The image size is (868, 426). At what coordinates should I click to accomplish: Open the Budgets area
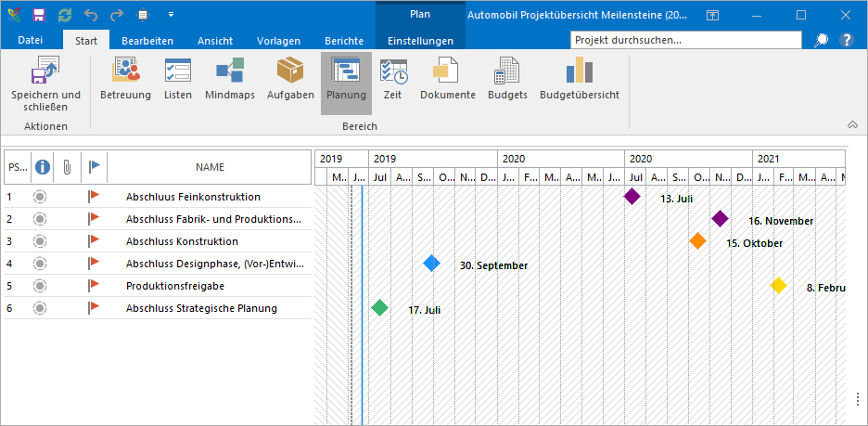click(x=507, y=79)
